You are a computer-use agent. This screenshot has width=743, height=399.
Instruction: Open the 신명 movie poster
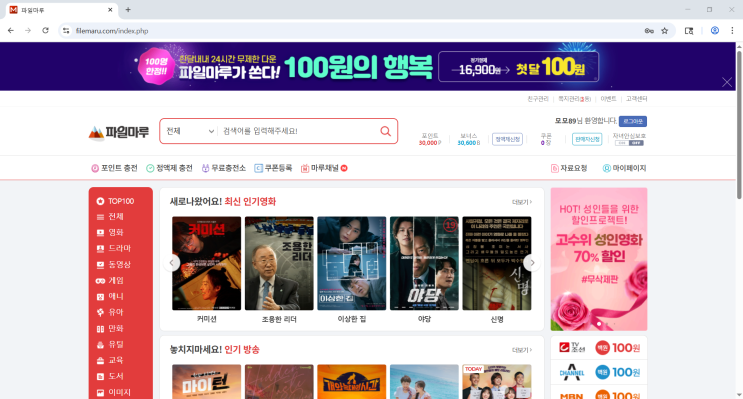tap(497, 263)
